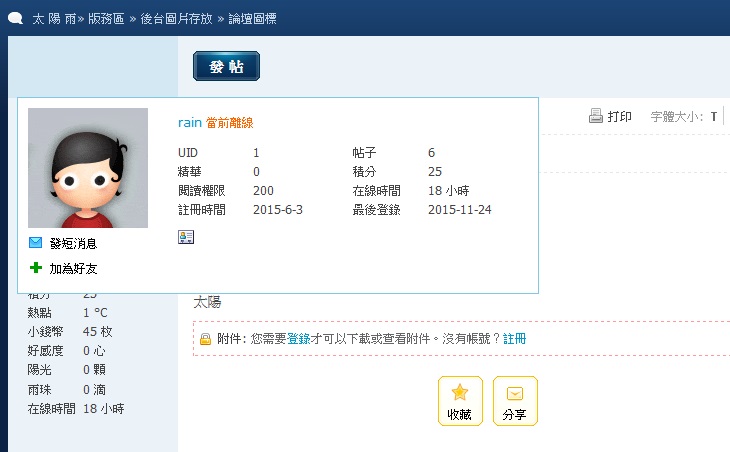This screenshot has height=452, width=730.
Task: Click the 發短消息 text link
Action: point(73,243)
